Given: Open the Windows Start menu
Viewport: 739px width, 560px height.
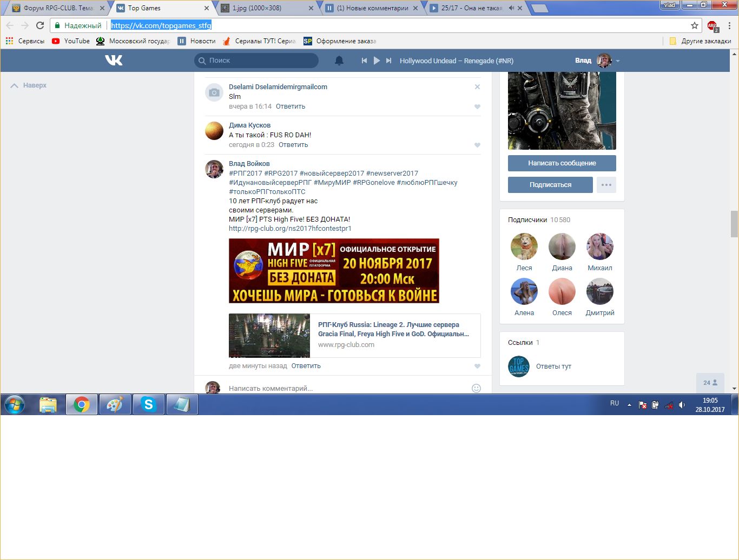Looking at the screenshot, I should click(15, 404).
